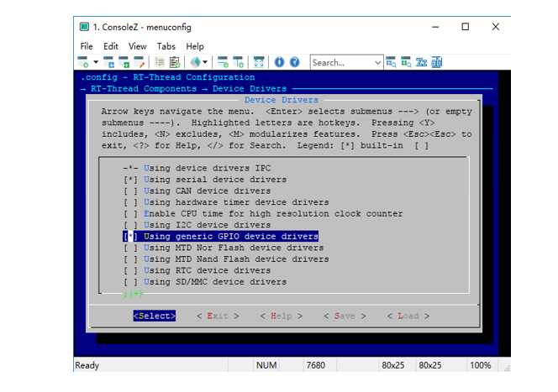Click the green (+) more indicator
This screenshot has width=558, height=392.
[135, 294]
